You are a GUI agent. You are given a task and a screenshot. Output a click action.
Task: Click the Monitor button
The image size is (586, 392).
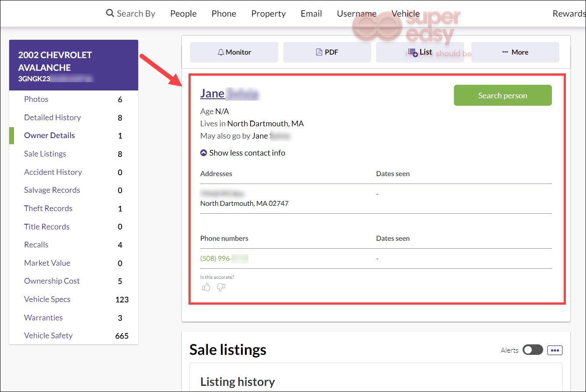point(234,52)
